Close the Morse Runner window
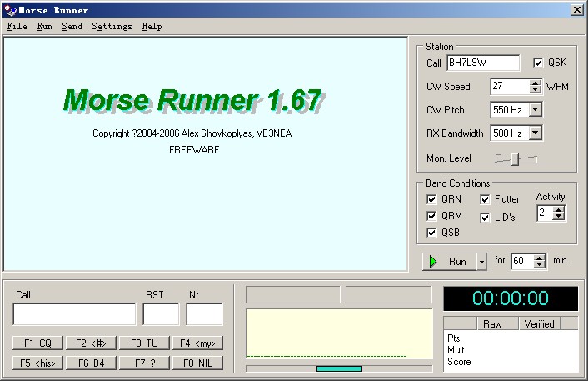 click(x=576, y=10)
